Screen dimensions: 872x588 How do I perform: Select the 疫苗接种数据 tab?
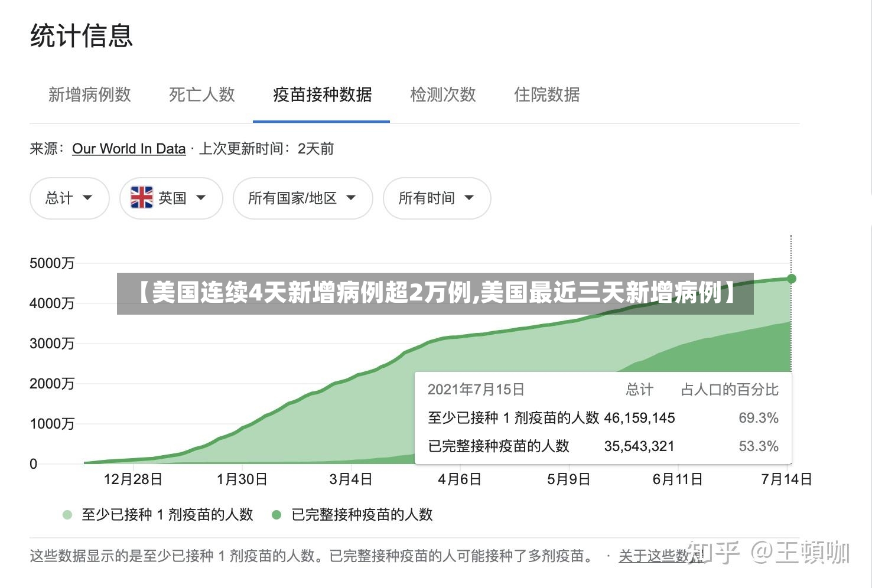[322, 94]
